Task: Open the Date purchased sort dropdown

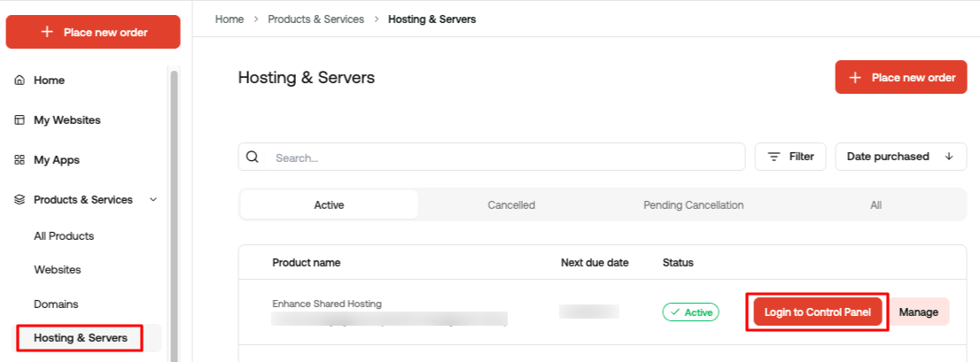Action: tap(900, 157)
